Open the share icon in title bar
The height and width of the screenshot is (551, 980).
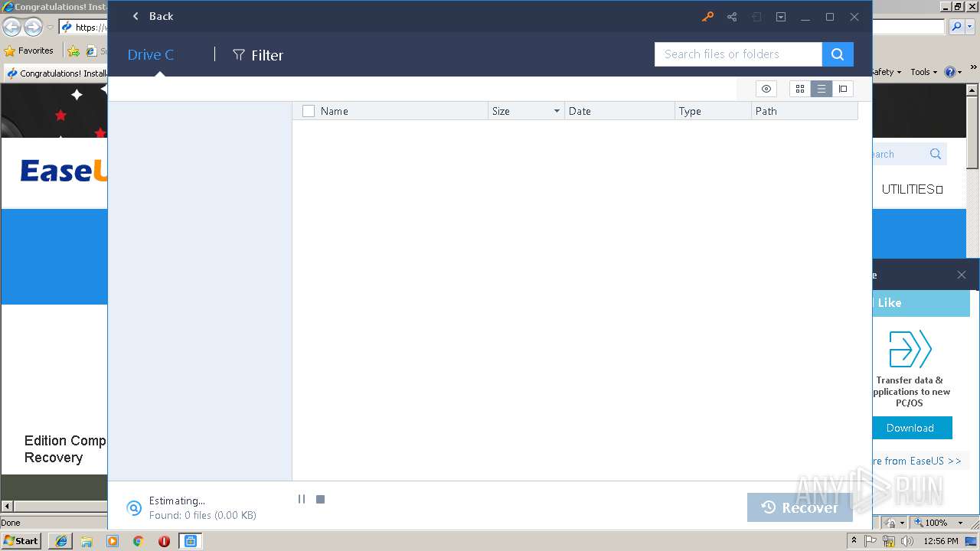[x=732, y=17]
